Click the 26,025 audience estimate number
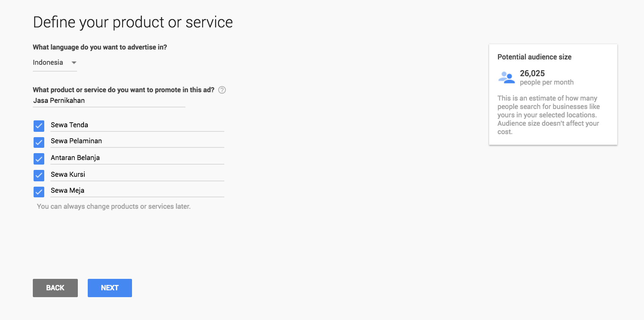Image resolution: width=644 pixels, height=320 pixels. click(533, 74)
